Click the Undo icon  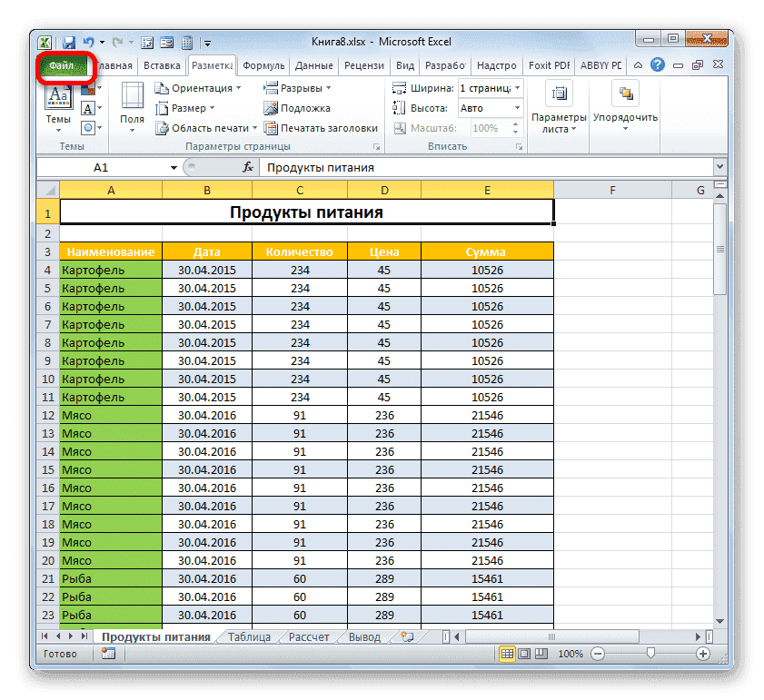point(87,42)
